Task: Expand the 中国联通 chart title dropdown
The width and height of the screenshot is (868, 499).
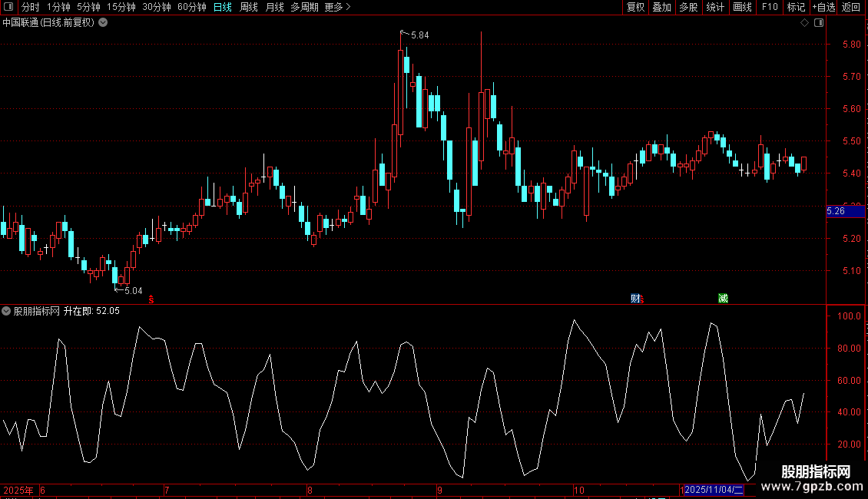Action: pyautogui.click(x=103, y=23)
